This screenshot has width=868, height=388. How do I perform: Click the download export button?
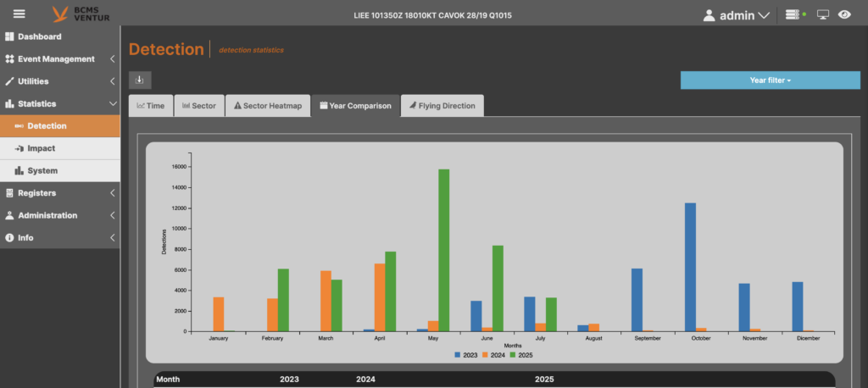click(x=140, y=80)
